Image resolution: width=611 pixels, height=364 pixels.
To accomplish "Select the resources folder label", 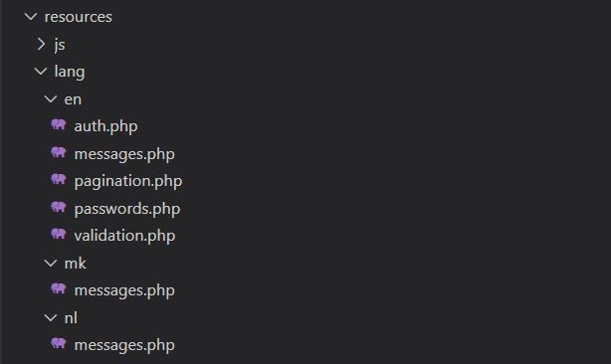I will click(79, 17).
